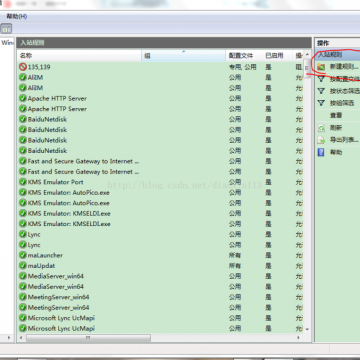360x360 pixels.
Task: Click the green check icon of KMS Emulator Port
Action: [x=23, y=182]
